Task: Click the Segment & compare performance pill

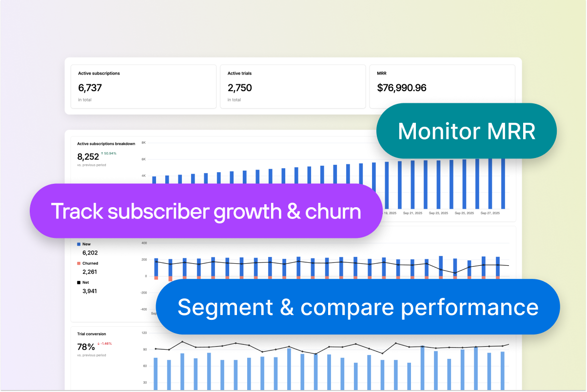Action: [358, 307]
